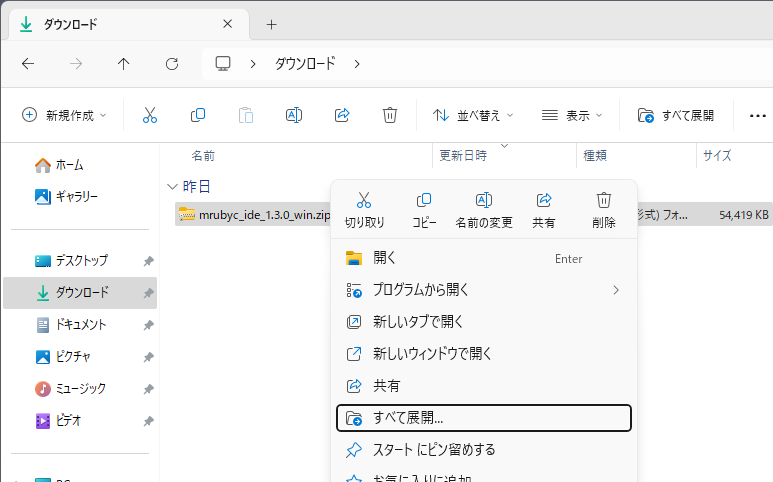
Task: Click the Share icon in toolbar
Action: click(x=342, y=115)
